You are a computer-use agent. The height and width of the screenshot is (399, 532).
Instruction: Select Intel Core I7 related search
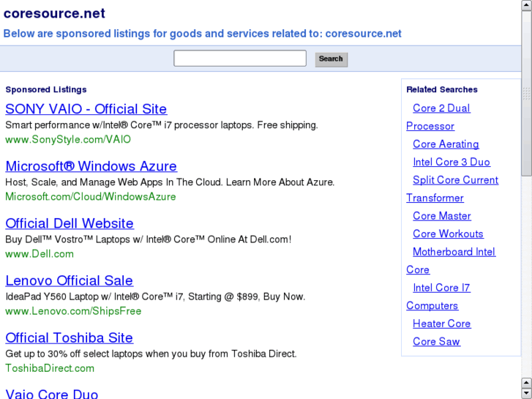[441, 288]
